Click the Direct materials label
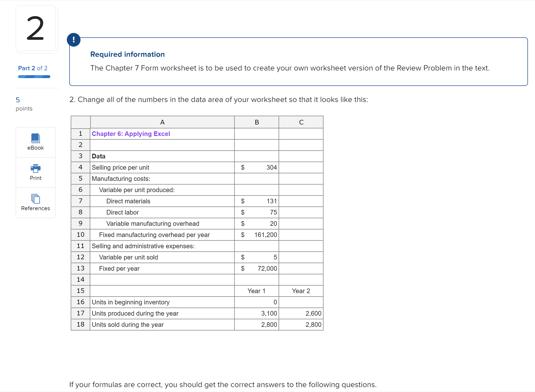The width and height of the screenshot is (535, 392). click(128, 201)
